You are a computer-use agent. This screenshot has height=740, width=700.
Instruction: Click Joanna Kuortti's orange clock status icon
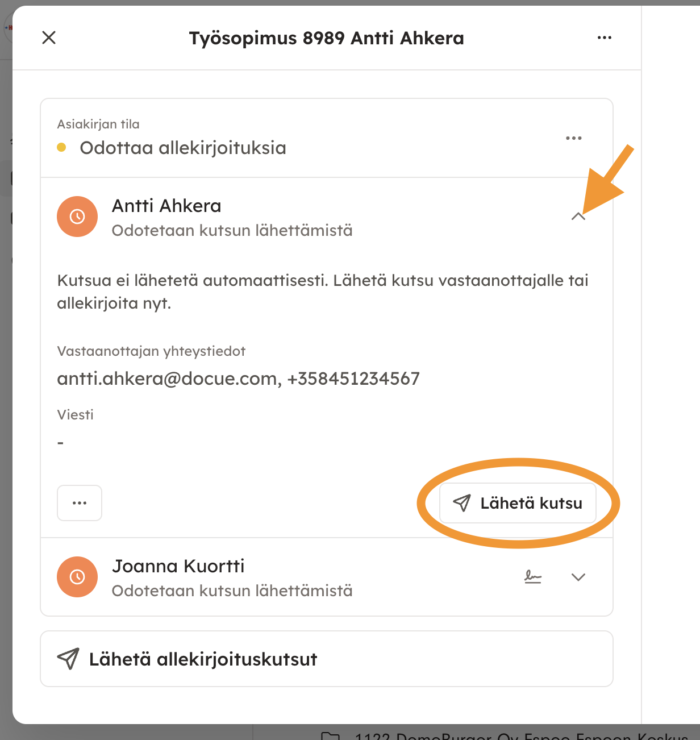[x=77, y=577]
